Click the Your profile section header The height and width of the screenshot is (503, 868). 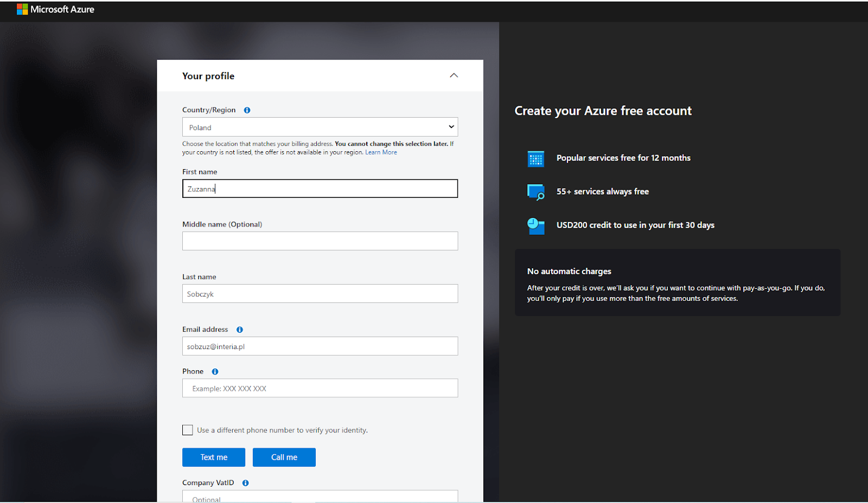[x=208, y=76]
